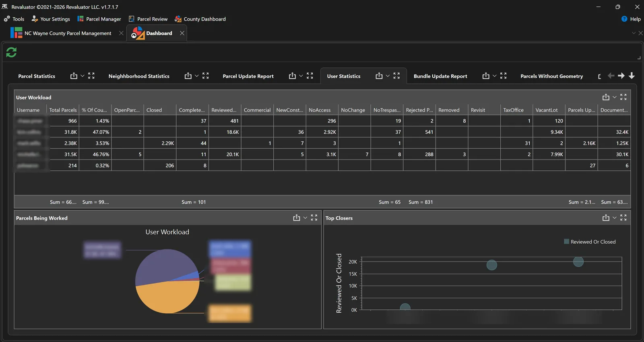Maximize the Parcel Statistics tab
This screenshot has height=342, width=644.
91,76
